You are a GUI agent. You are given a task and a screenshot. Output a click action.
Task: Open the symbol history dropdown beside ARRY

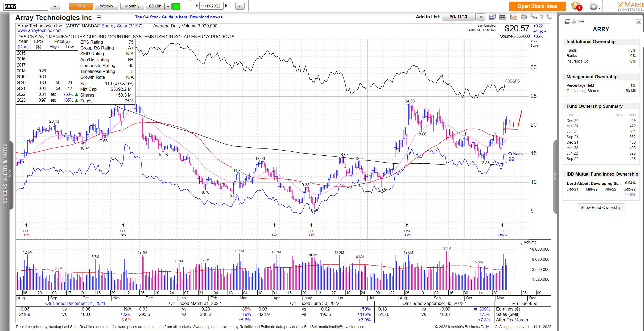[x=55, y=6]
